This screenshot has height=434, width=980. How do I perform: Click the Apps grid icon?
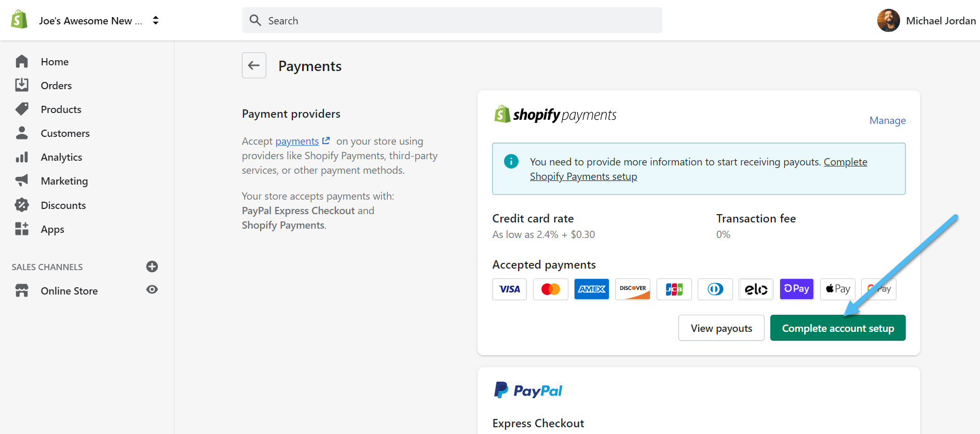tap(22, 229)
